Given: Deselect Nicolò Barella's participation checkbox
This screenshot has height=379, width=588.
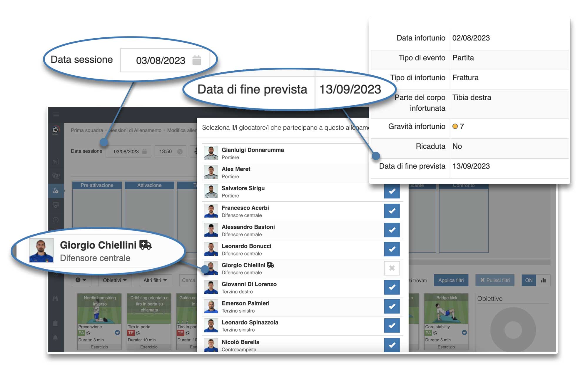Looking at the screenshot, I should pyautogui.click(x=392, y=345).
